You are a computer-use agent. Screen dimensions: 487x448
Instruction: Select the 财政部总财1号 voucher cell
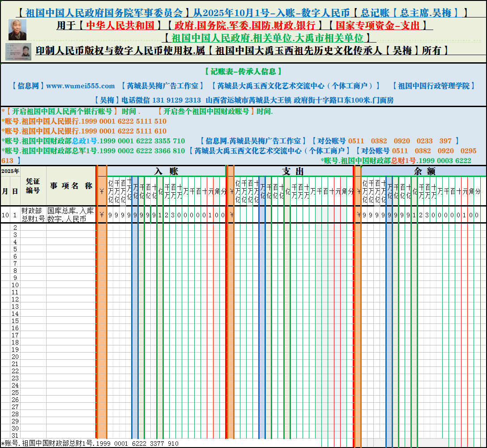pos(33,215)
